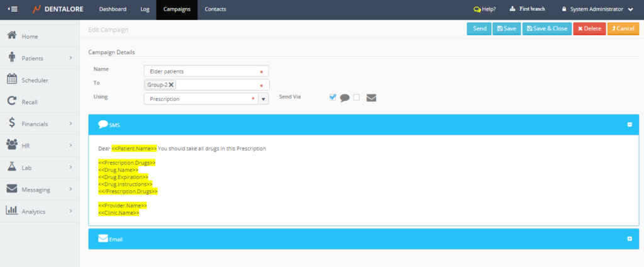
Task: Click the campaign Name input field
Action: [x=201, y=71]
